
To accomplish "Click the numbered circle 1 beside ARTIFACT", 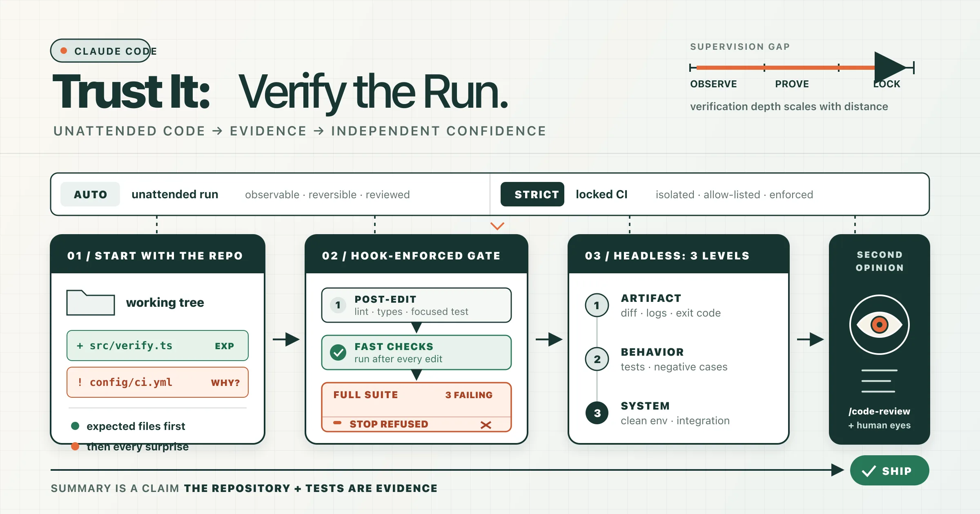I will click(597, 305).
